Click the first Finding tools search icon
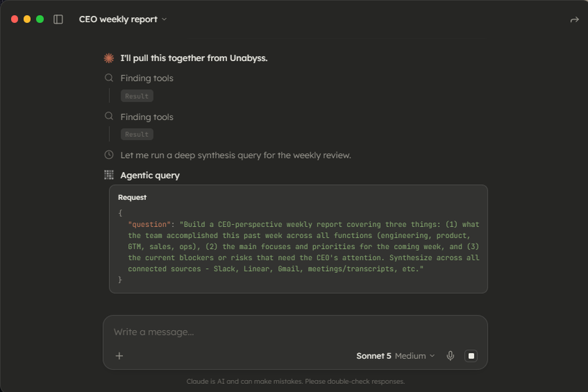 click(x=109, y=78)
